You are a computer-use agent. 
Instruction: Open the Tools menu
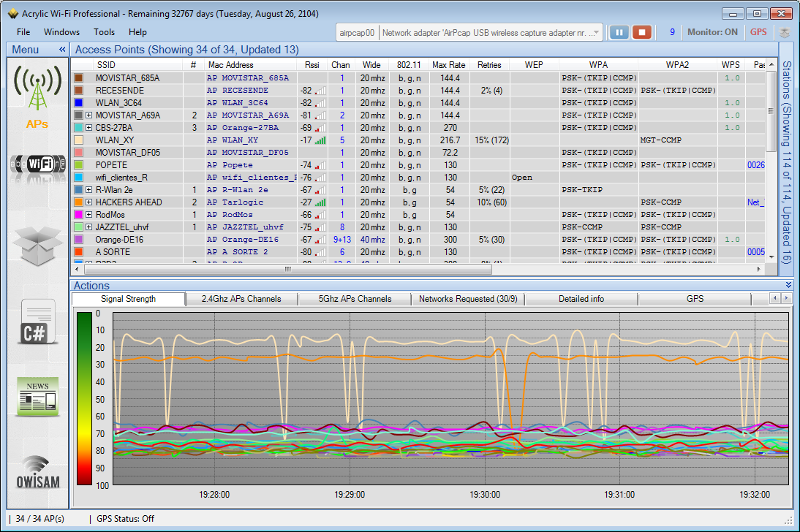[104, 31]
